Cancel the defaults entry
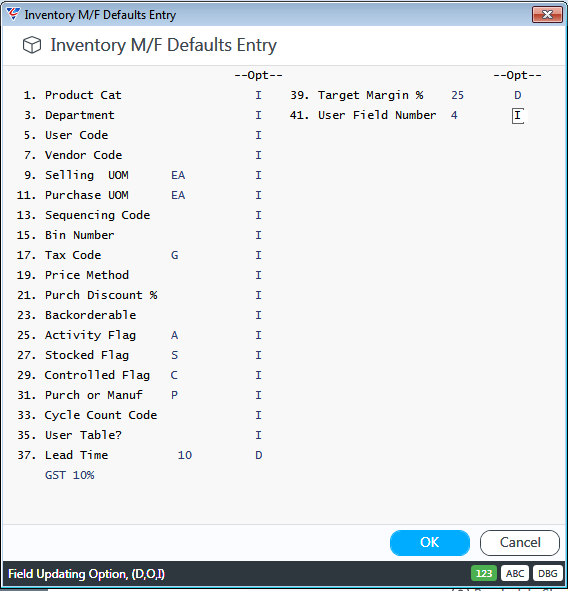The height and width of the screenshot is (591, 568). click(x=520, y=542)
